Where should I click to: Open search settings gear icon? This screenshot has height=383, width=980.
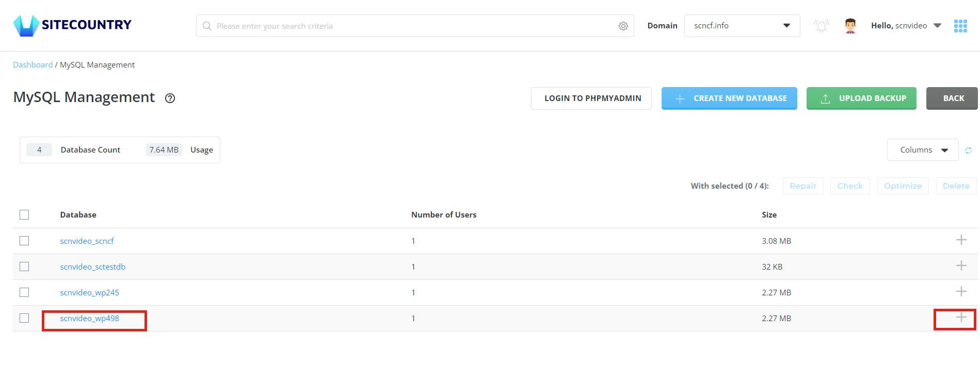click(x=623, y=26)
